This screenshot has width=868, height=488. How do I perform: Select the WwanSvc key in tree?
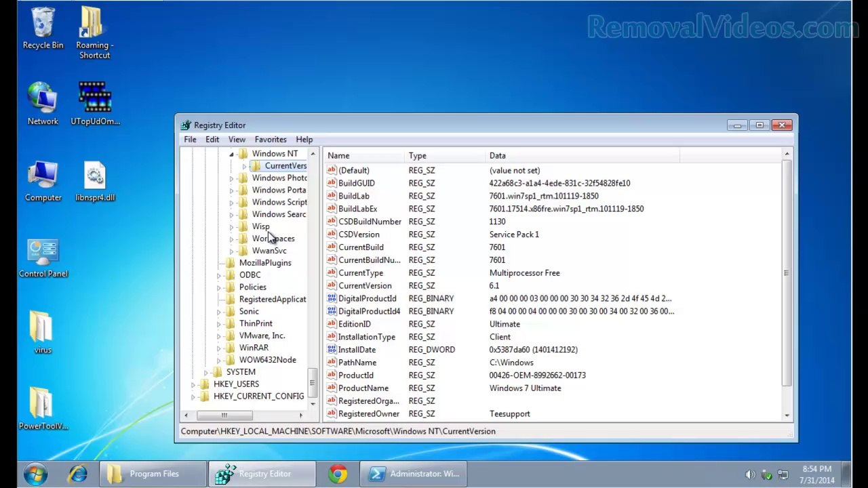[x=269, y=251]
